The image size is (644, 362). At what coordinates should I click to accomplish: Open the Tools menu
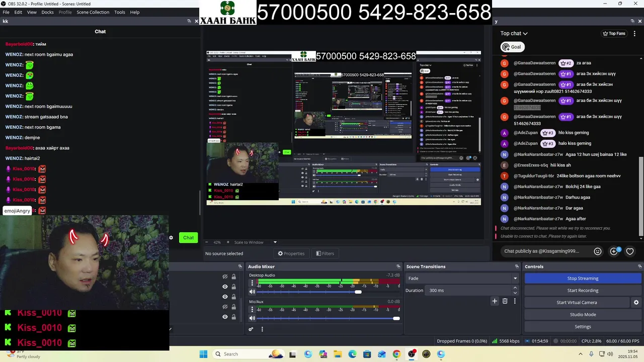[x=119, y=12]
